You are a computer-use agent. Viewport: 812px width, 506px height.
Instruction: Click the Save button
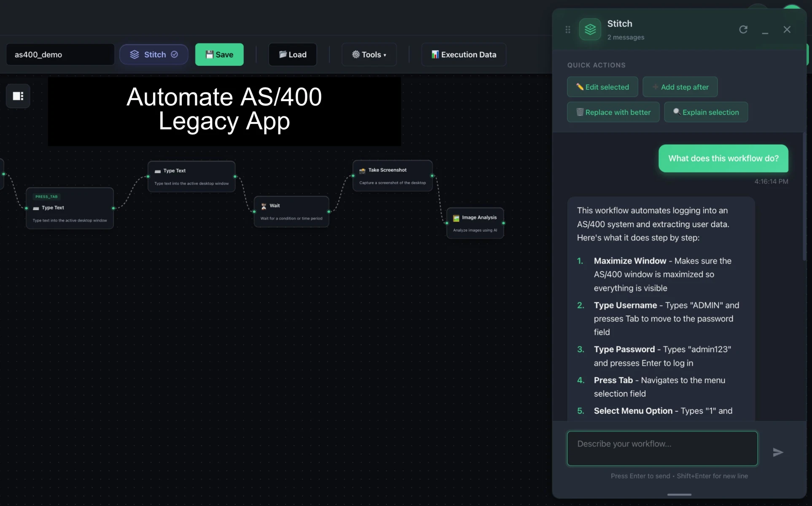[219, 54]
